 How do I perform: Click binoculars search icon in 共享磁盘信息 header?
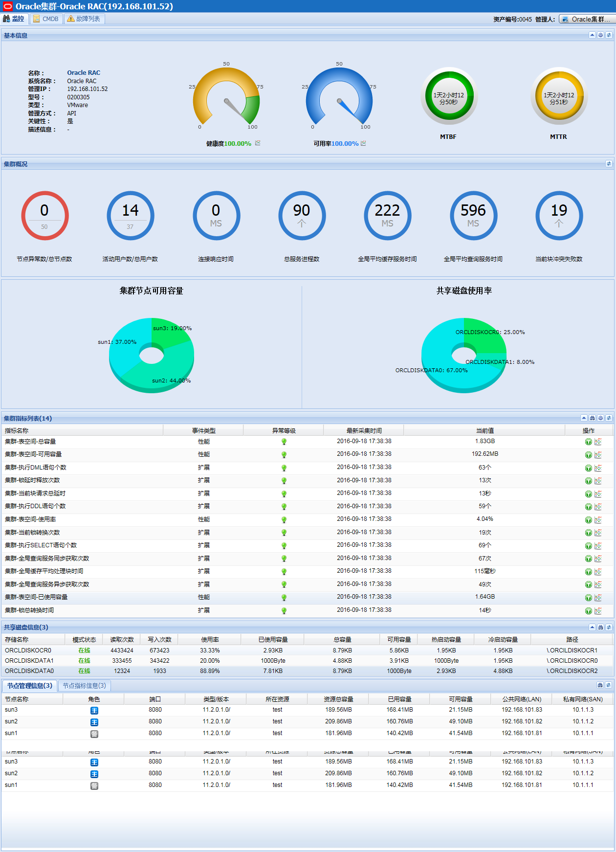point(600,627)
